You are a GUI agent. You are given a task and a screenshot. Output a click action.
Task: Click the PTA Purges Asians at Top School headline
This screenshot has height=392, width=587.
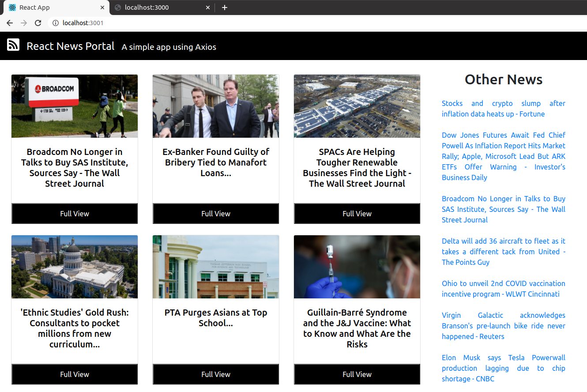tap(216, 318)
